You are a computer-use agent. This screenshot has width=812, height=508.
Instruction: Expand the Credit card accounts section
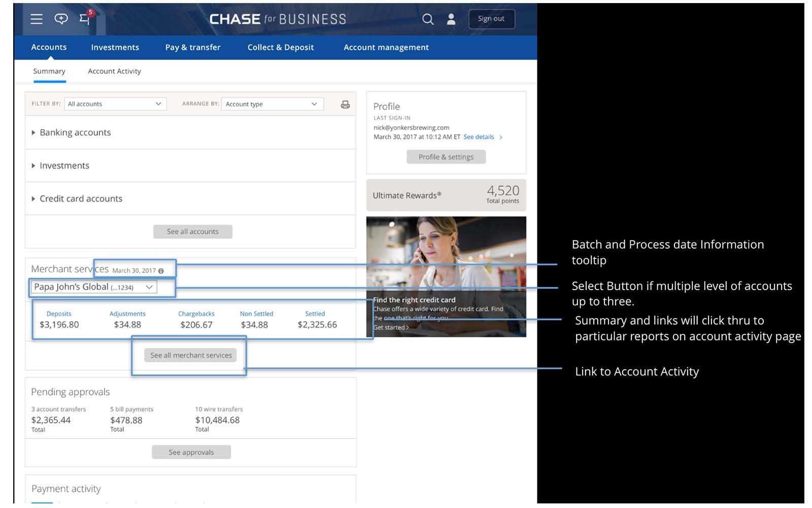click(190, 199)
